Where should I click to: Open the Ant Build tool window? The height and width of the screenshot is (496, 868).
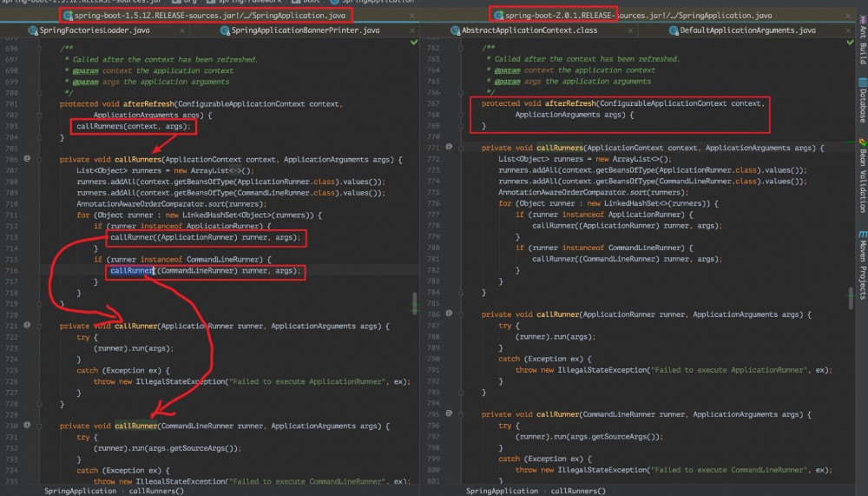pyautogui.click(x=863, y=40)
